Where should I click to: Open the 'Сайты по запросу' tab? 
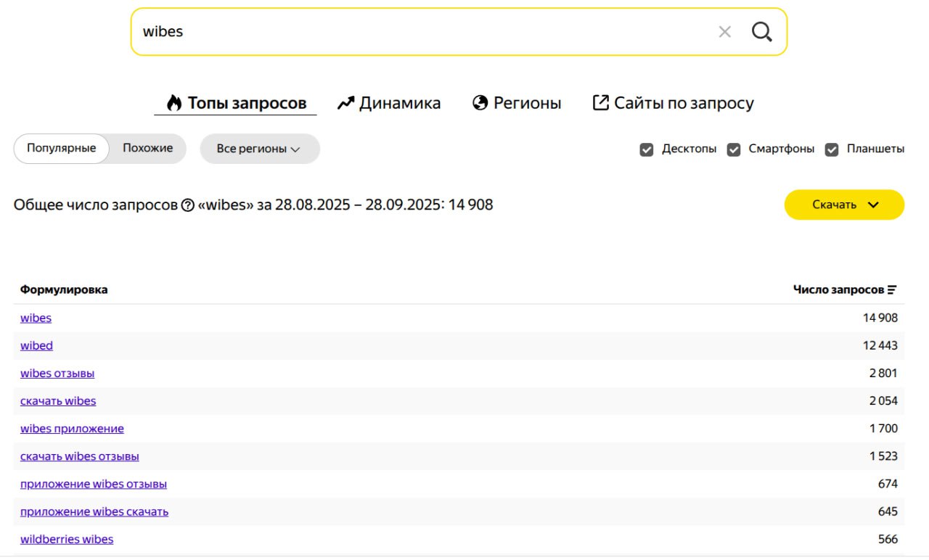pyautogui.click(x=674, y=103)
